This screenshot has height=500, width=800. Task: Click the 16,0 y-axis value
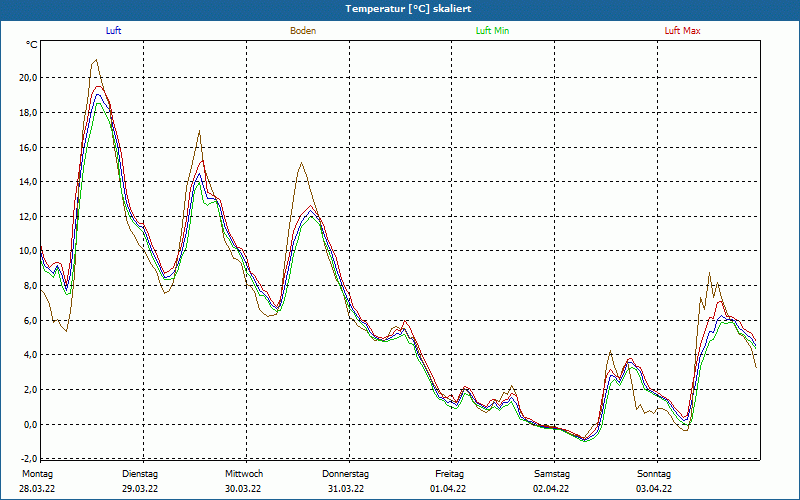pyautogui.click(x=28, y=147)
